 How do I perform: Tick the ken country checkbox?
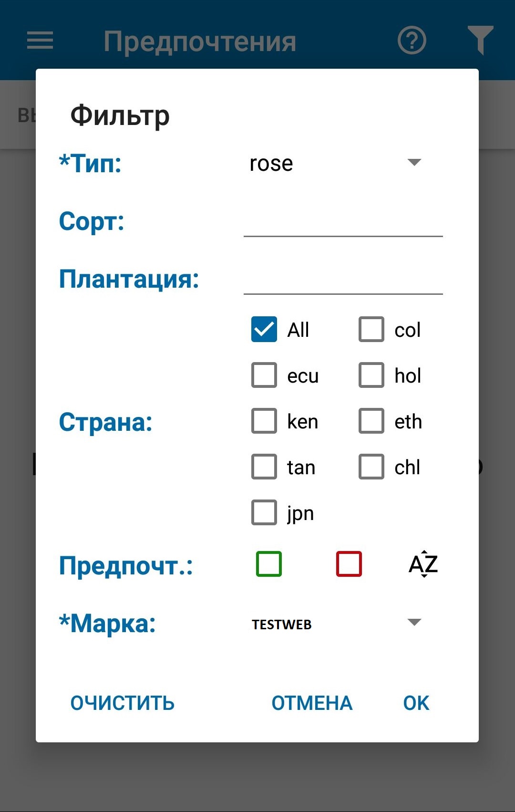coord(264,421)
